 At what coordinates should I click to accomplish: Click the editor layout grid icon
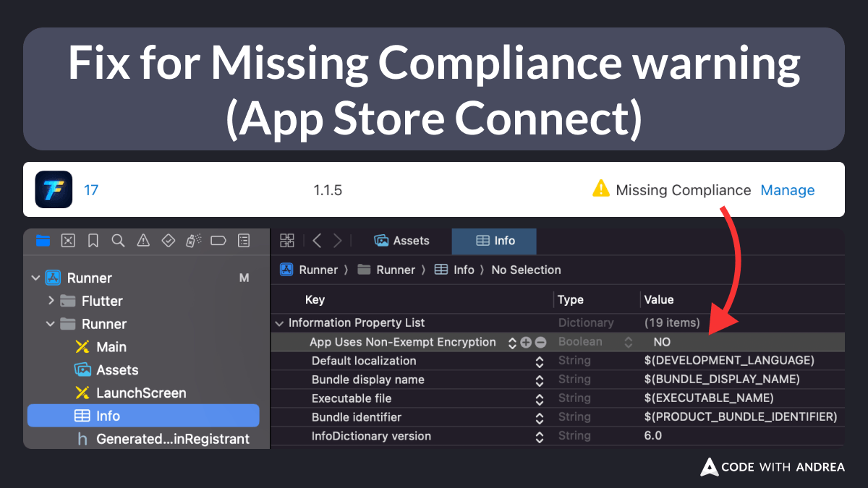click(x=287, y=240)
